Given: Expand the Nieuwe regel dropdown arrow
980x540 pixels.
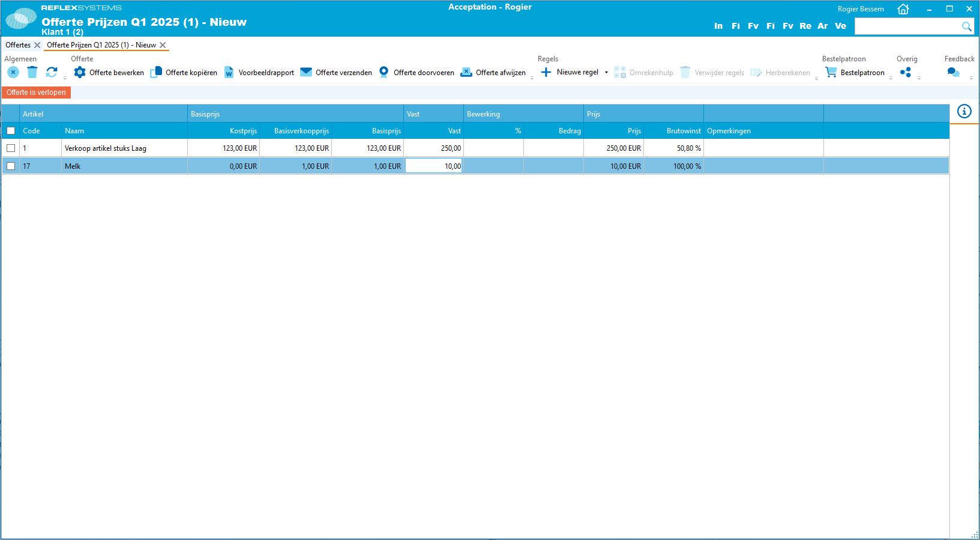Looking at the screenshot, I should coord(606,73).
